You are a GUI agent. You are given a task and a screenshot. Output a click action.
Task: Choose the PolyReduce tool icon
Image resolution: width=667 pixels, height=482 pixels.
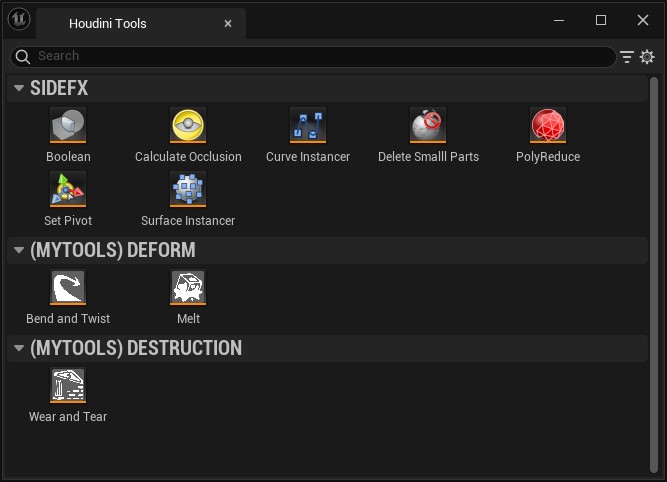pyautogui.click(x=548, y=127)
